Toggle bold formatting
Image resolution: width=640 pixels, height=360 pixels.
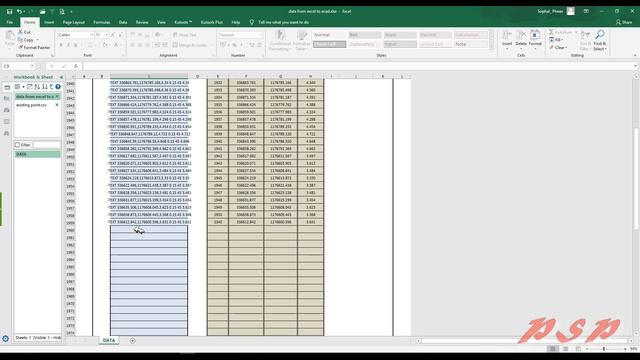click(x=61, y=45)
